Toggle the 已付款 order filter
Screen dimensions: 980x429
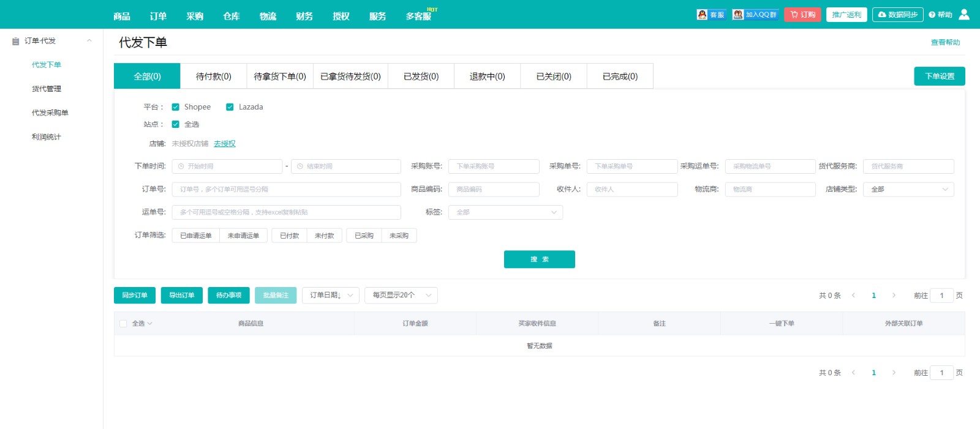tap(290, 236)
